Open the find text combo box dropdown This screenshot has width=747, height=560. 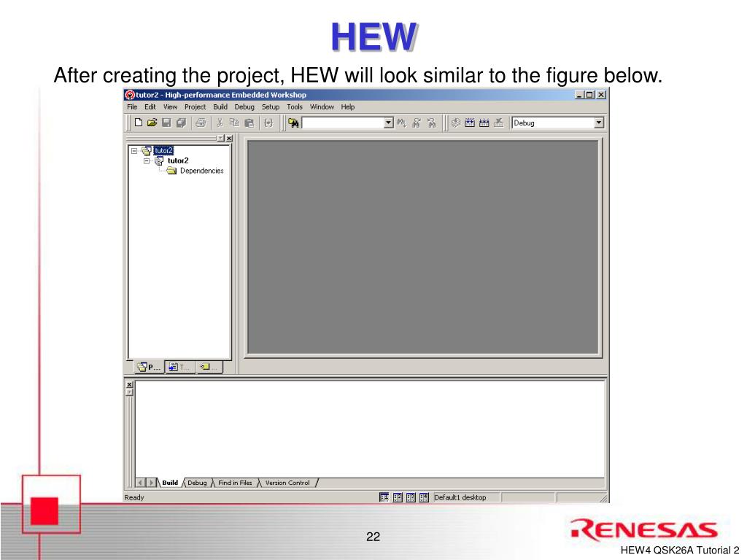pos(389,122)
